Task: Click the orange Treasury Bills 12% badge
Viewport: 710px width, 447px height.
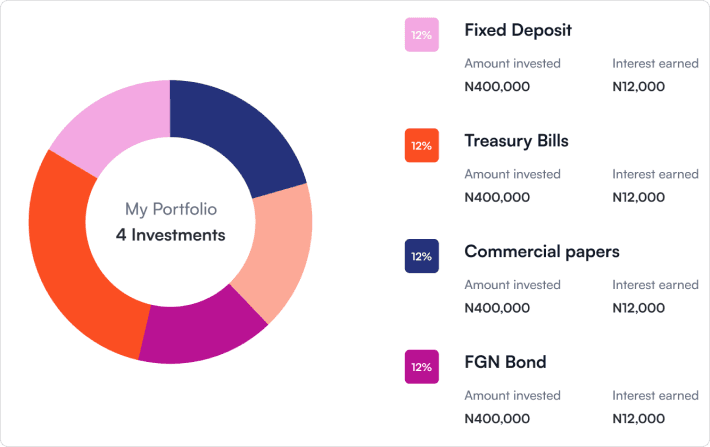Action: pyautogui.click(x=421, y=146)
